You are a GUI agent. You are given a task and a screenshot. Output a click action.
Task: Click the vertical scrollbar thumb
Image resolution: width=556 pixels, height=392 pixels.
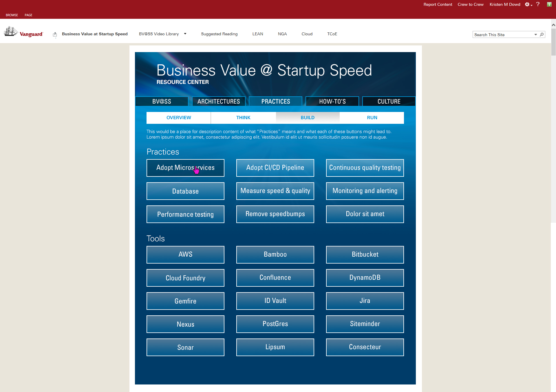point(553,42)
